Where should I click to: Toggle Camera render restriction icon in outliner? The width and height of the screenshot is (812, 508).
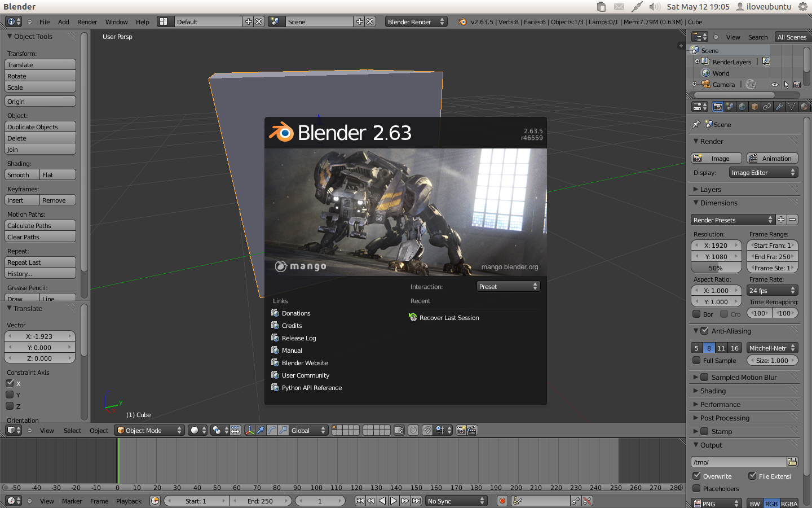797,85
